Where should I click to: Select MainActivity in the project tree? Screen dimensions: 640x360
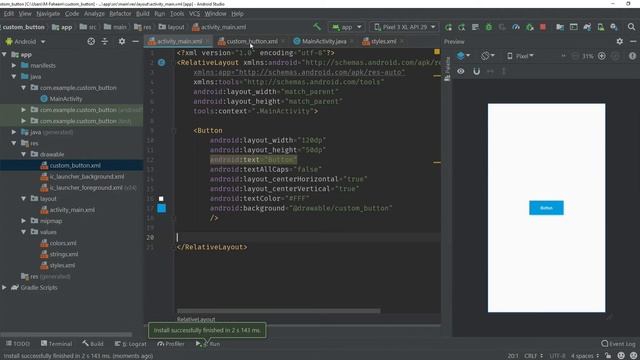click(x=66, y=99)
